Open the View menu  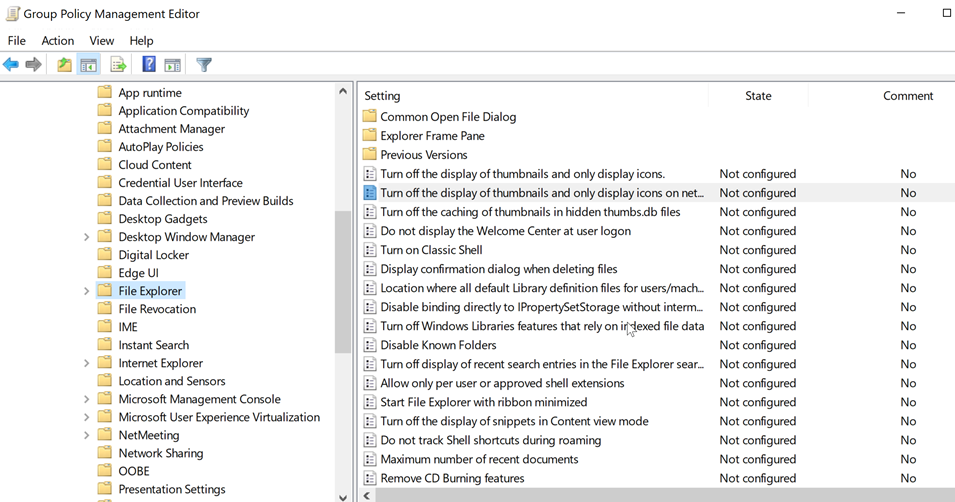(x=102, y=41)
